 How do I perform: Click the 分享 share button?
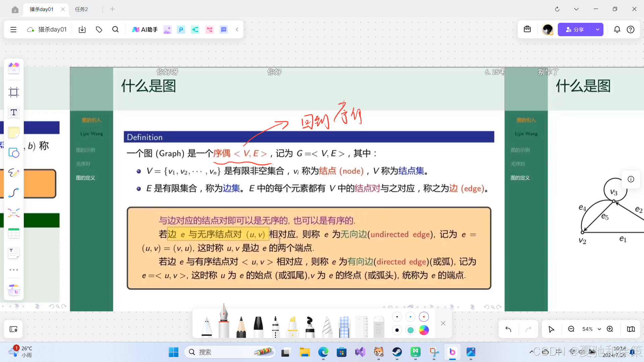(x=575, y=29)
